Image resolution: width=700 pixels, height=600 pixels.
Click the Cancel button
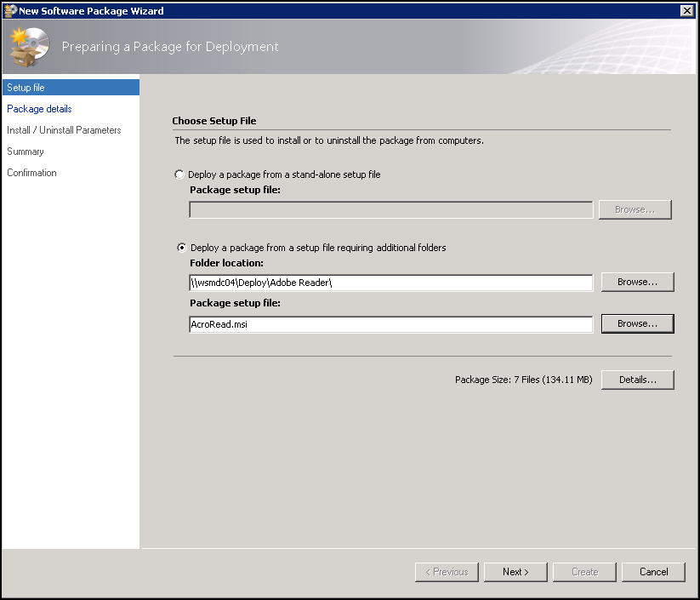tap(652, 571)
